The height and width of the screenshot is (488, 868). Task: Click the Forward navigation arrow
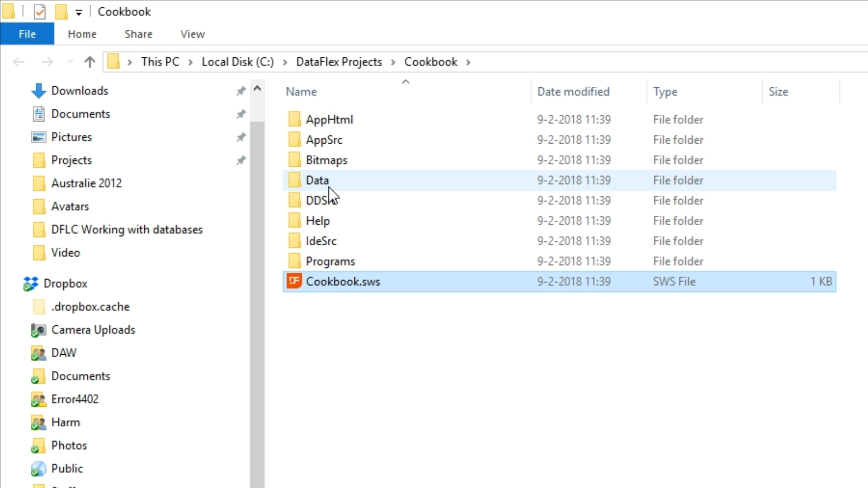47,62
